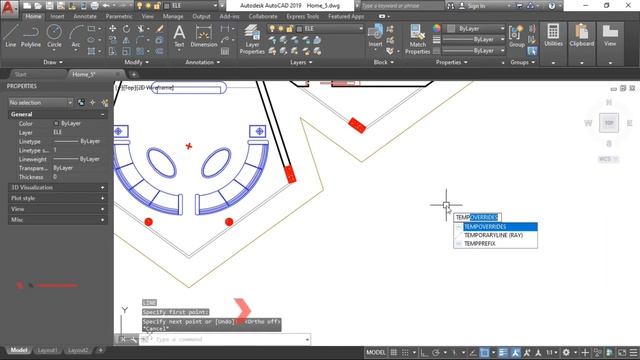This screenshot has height=360, width=640.
Task: Click the object color wheel icon
Action: (x=436, y=29)
